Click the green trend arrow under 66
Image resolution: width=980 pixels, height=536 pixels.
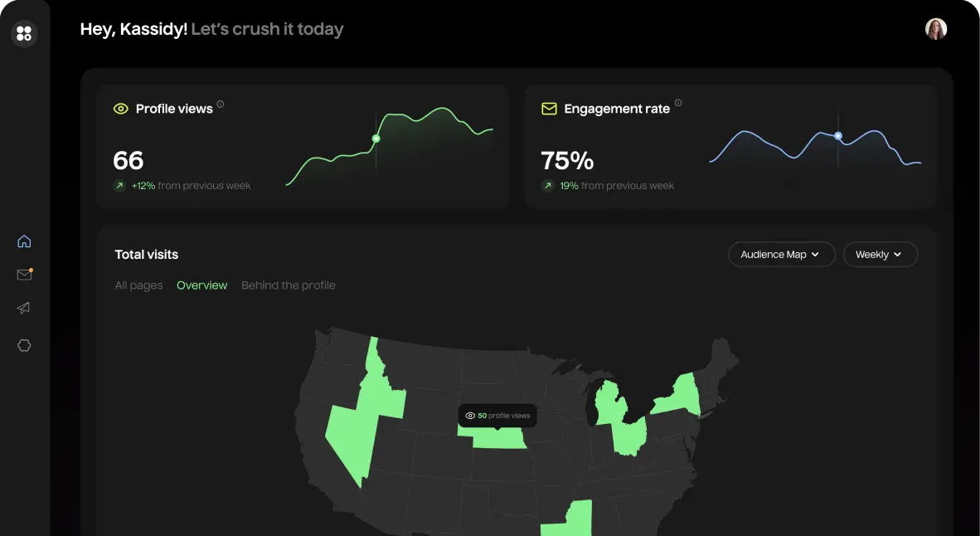pos(119,185)
